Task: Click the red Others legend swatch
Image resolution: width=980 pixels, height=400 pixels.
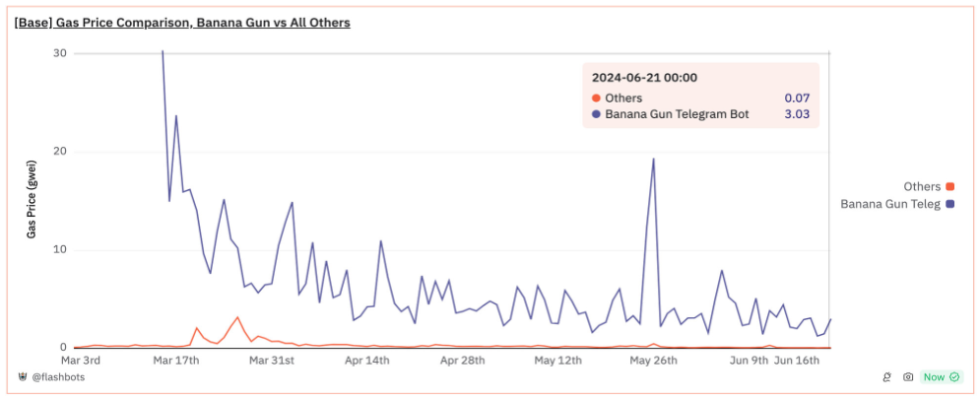Action: 949,186
